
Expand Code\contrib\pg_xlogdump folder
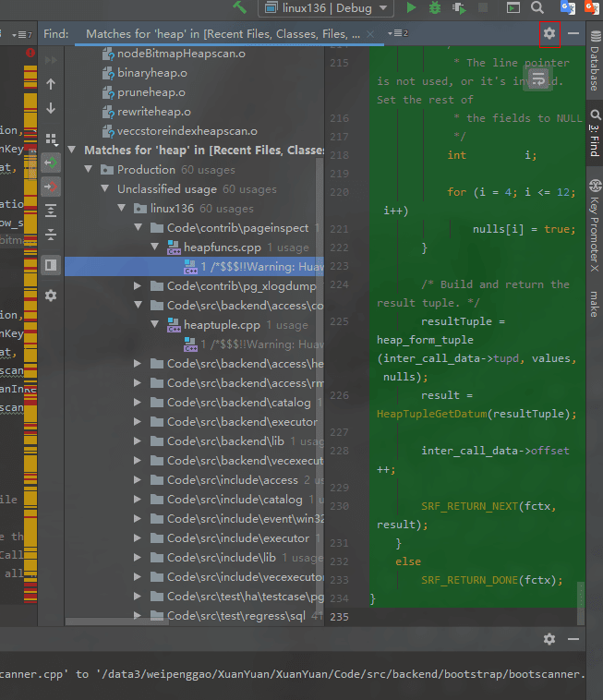(138, 285)
